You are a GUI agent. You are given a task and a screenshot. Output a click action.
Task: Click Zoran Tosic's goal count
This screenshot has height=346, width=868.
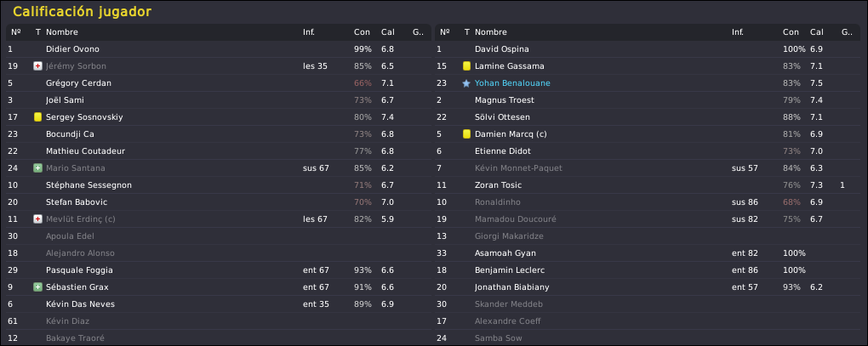click(842, 185)
